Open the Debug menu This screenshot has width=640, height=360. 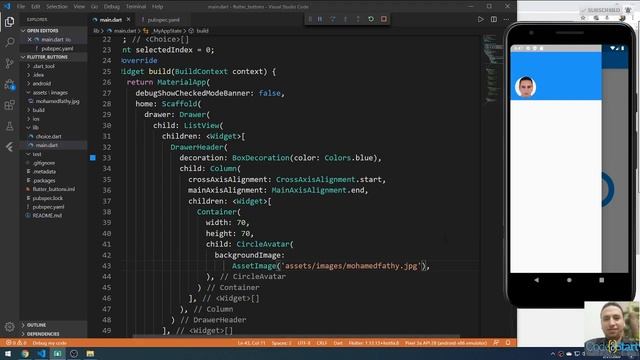111,7
